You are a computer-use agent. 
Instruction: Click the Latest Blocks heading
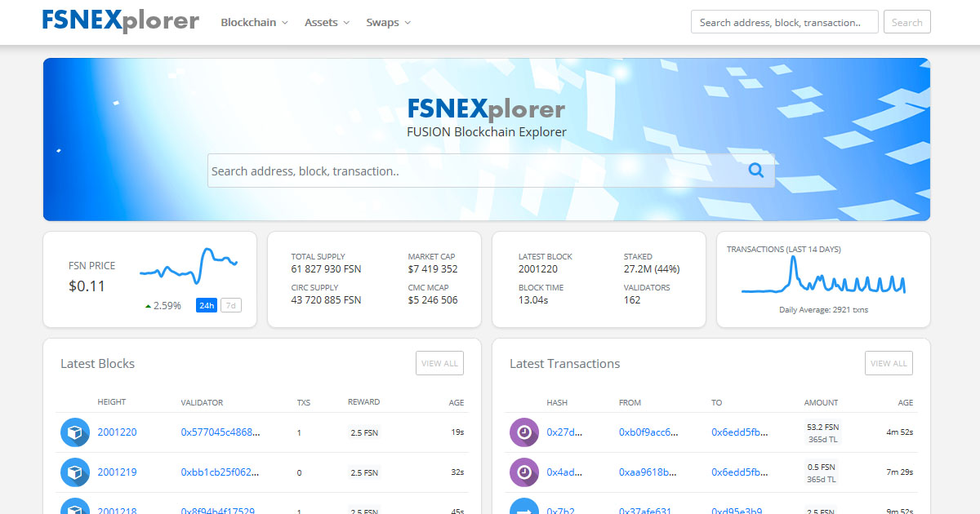[97, 364]
